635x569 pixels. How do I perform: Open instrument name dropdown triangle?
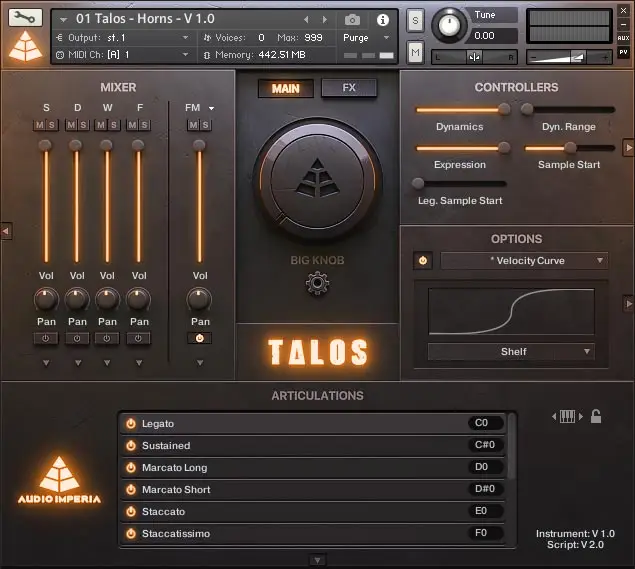[63, 19]
